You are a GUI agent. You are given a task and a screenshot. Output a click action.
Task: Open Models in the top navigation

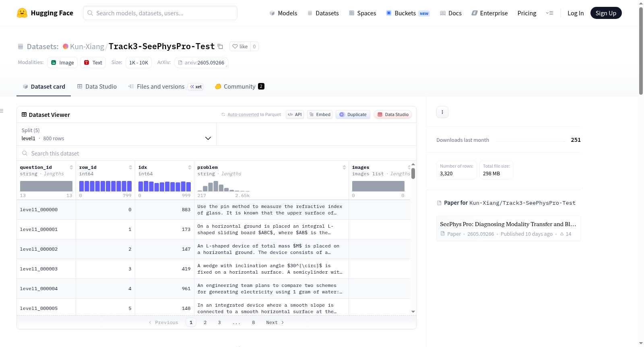coord(283,13)
